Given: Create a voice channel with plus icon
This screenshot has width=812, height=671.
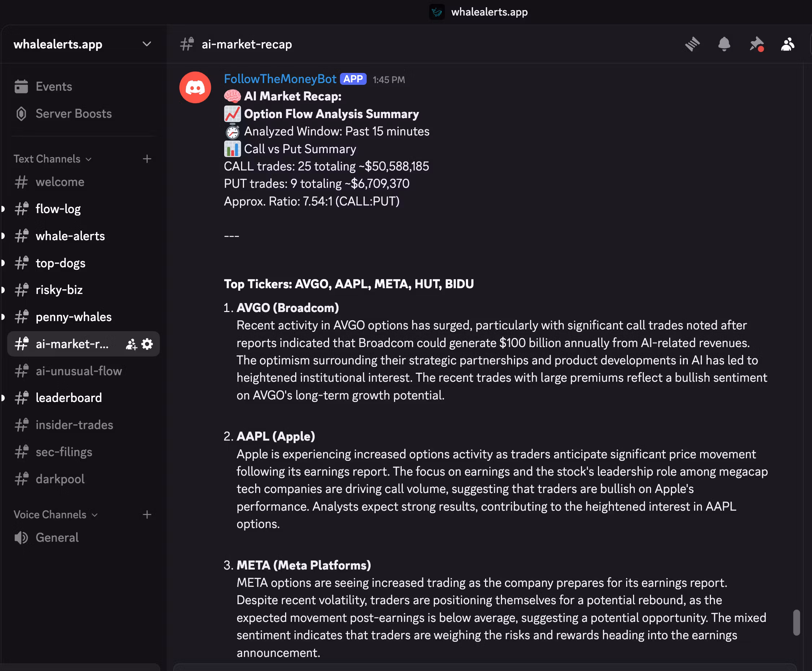Looking at the screenshot, I should click(147, 515).
